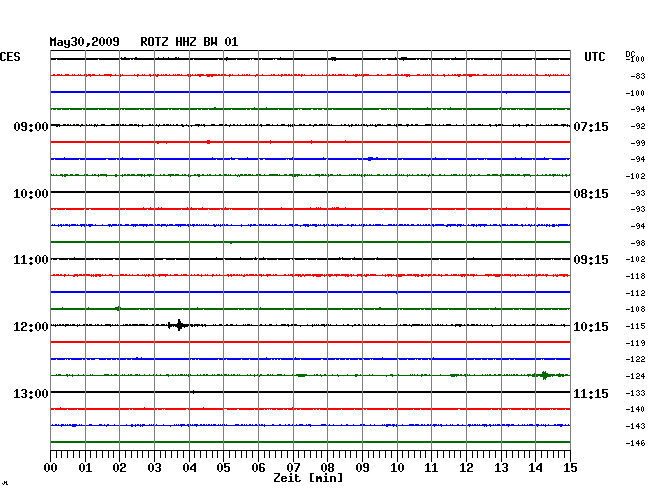Select the 11:15 UTC time label
This screenshot has width=650, height=494.
coord(591,393)
